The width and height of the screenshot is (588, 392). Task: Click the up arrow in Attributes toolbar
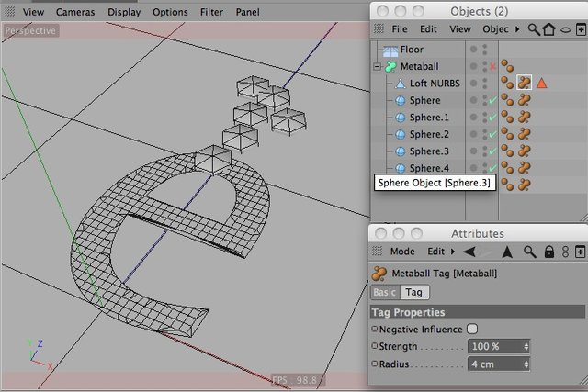point(507,252)
